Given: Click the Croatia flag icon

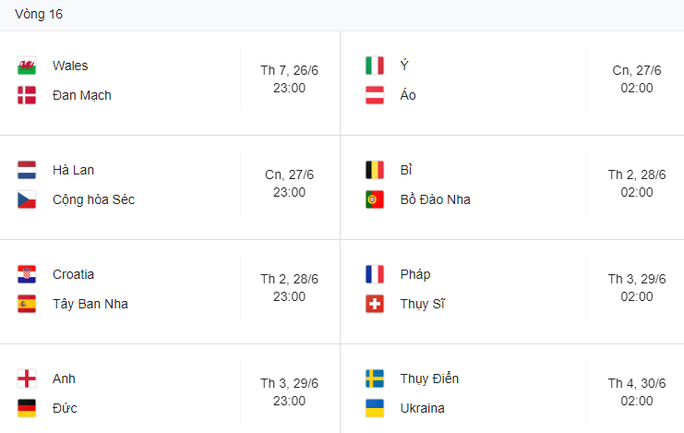Looking at the screenshot, I should pos(27,274).
